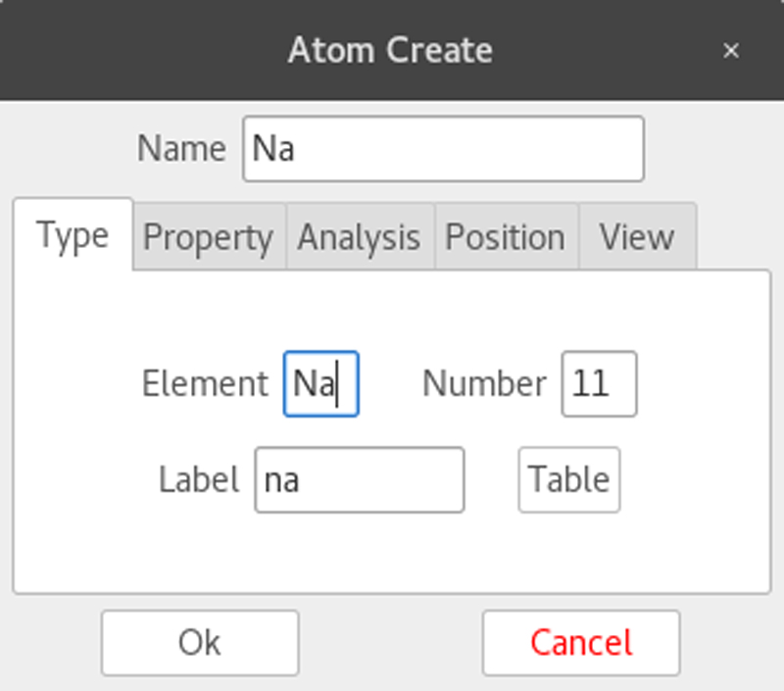784x691 pixels.
Task: Click the Name text label
Action: [180, 148]
